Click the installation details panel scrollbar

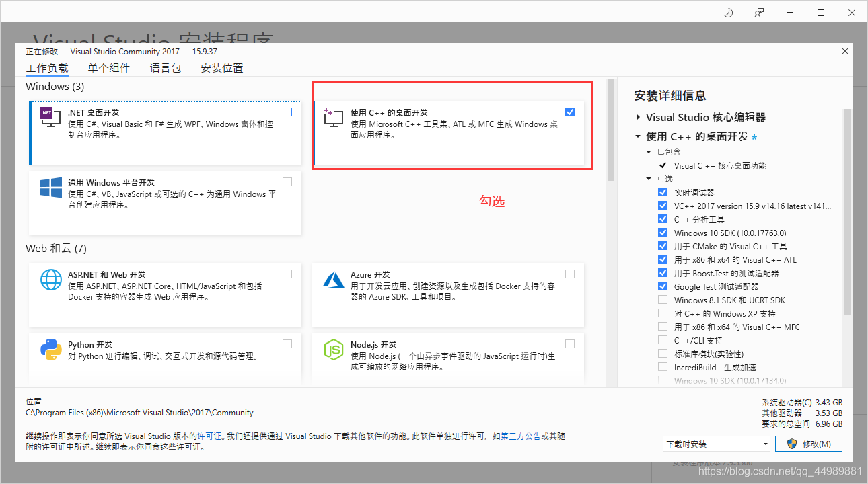tap(847, 212)
